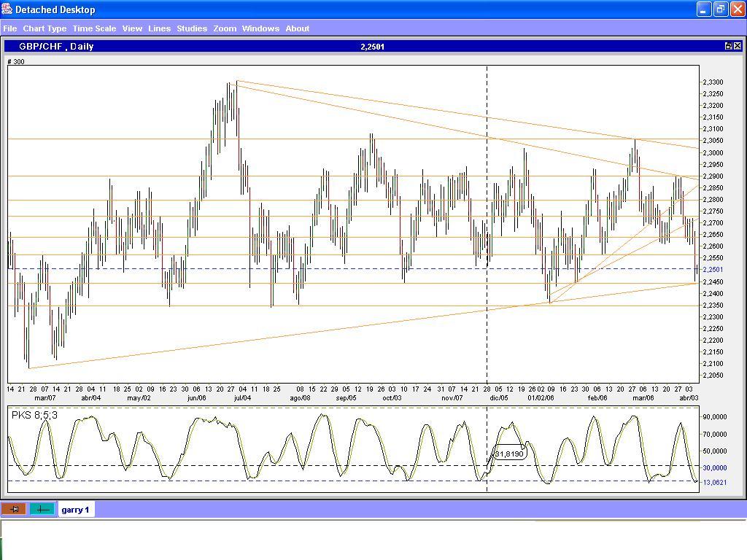Click the 2,3300 price axis label
This screenshot has height=560, width=747.
tap(713, 82)
